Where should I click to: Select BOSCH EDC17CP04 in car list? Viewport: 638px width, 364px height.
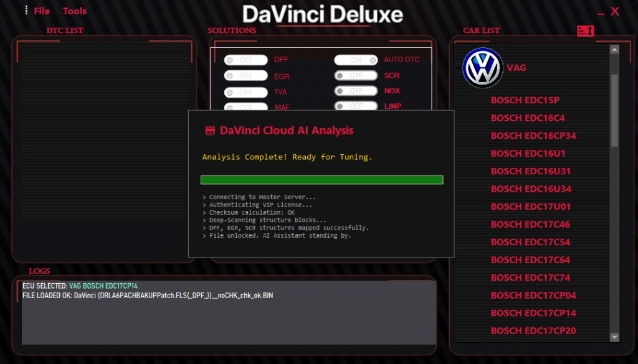[533, 296]
